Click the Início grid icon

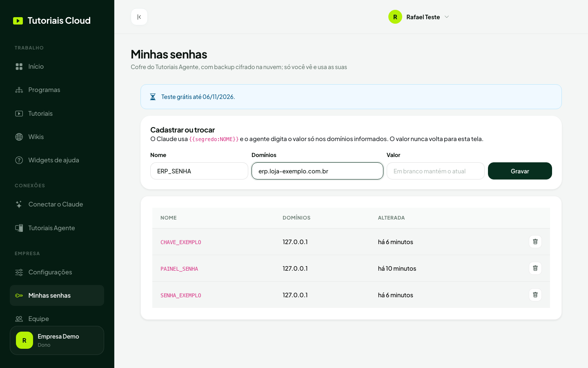pos(19,67)
